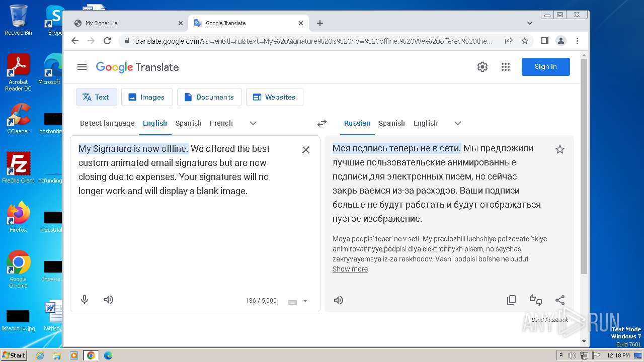Open Firefox desktop shortcut

point(18,217)
